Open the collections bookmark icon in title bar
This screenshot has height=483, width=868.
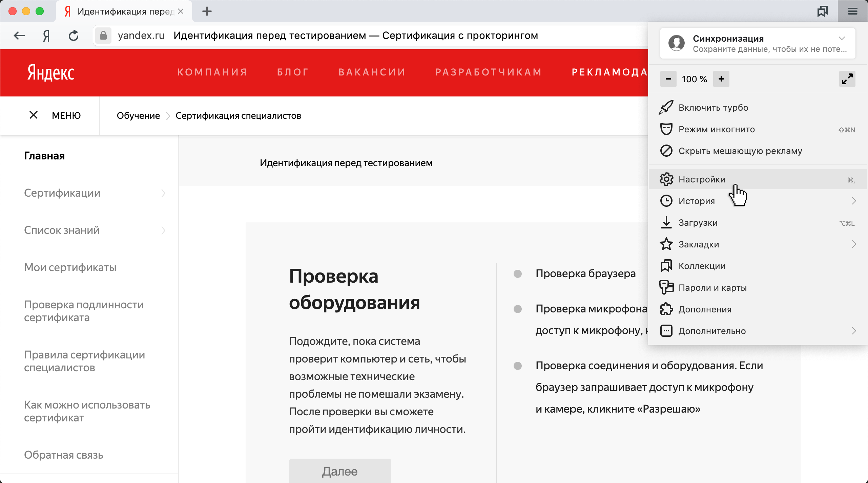[823, 11]
